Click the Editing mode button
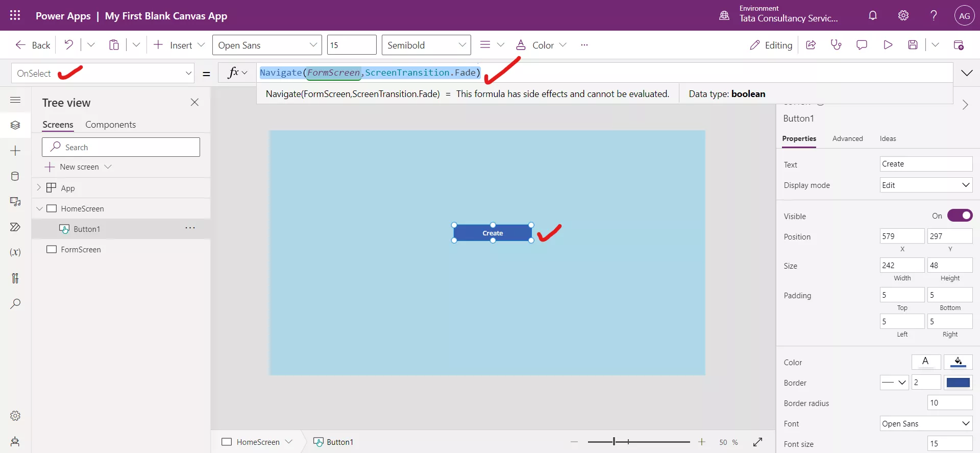The image size is (980, 453). coord(771,45)
